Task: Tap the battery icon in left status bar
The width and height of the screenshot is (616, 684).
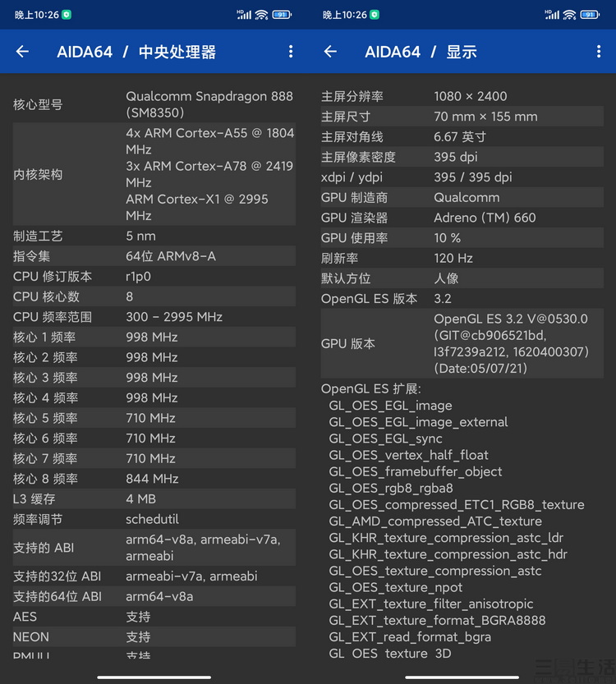Action: coord(282,15)
